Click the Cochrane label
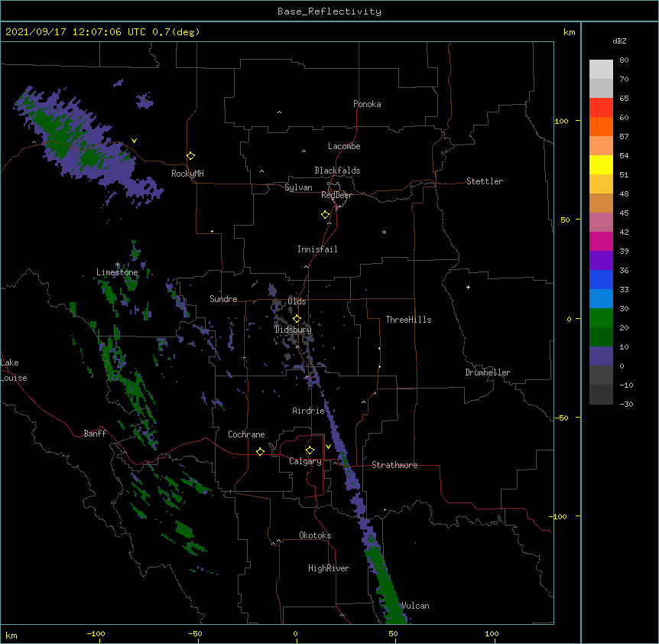Screen dimensions: 659x644 pyautogui.click(x=246, y=434)
